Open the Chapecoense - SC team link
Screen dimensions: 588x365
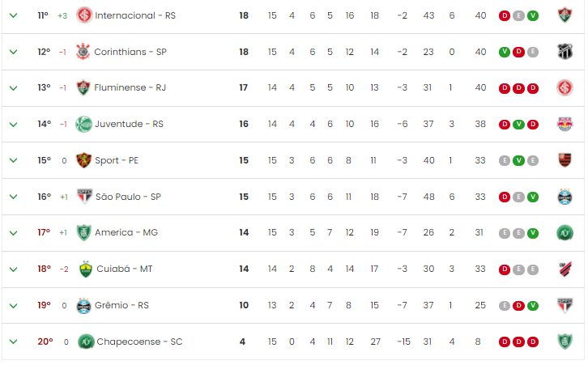[139, 342]
